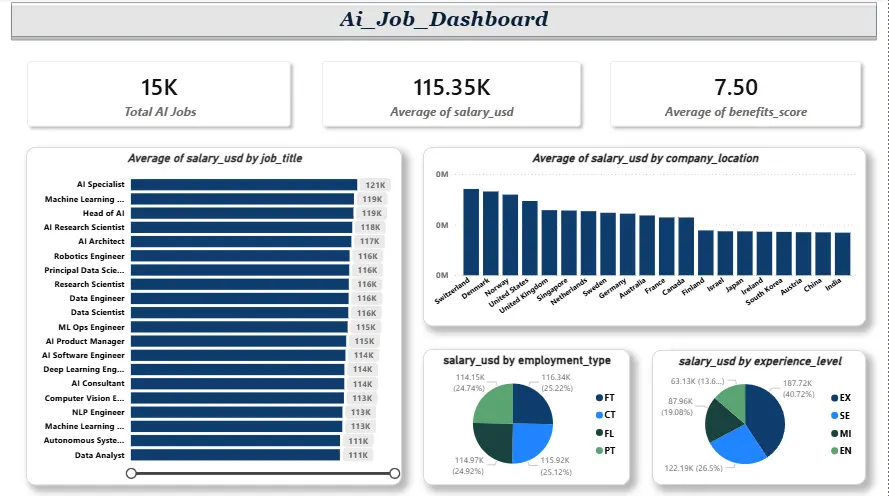Select SE in experience_level legend
Screen dimensions: 889x496
(840, 416)
